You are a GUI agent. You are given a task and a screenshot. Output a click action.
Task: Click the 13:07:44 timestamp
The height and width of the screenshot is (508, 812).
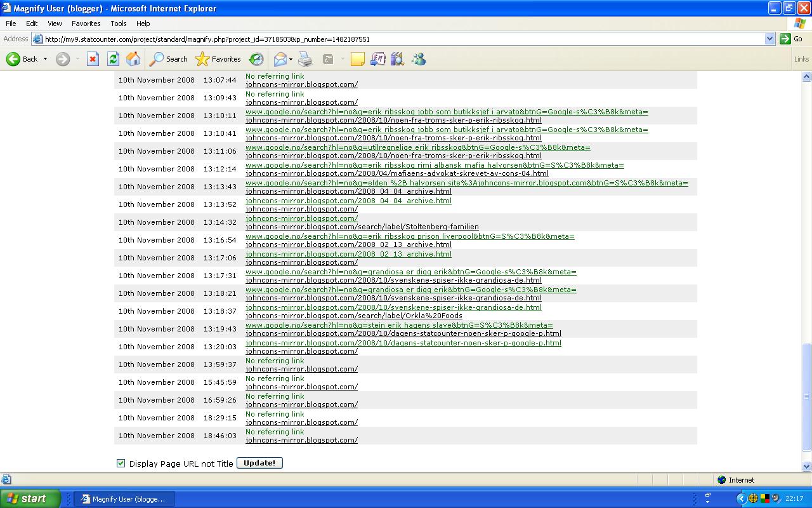tap(219, 80)
